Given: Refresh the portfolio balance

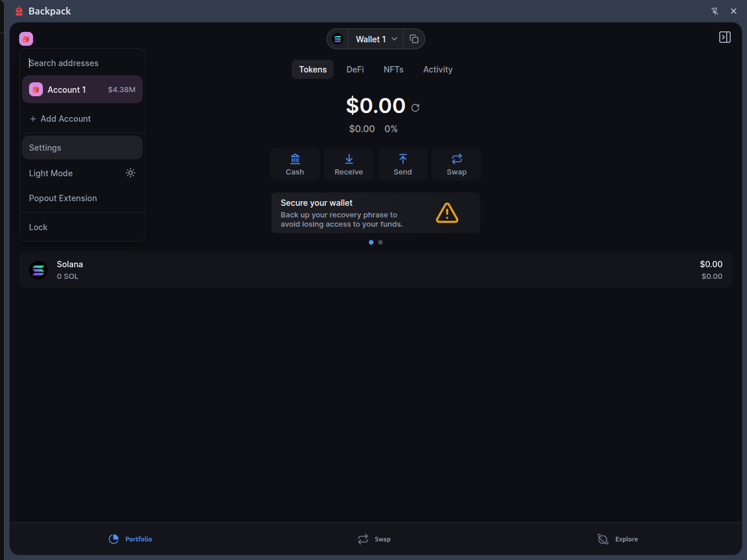Looking at the screenshot, I should coord(415,108).
